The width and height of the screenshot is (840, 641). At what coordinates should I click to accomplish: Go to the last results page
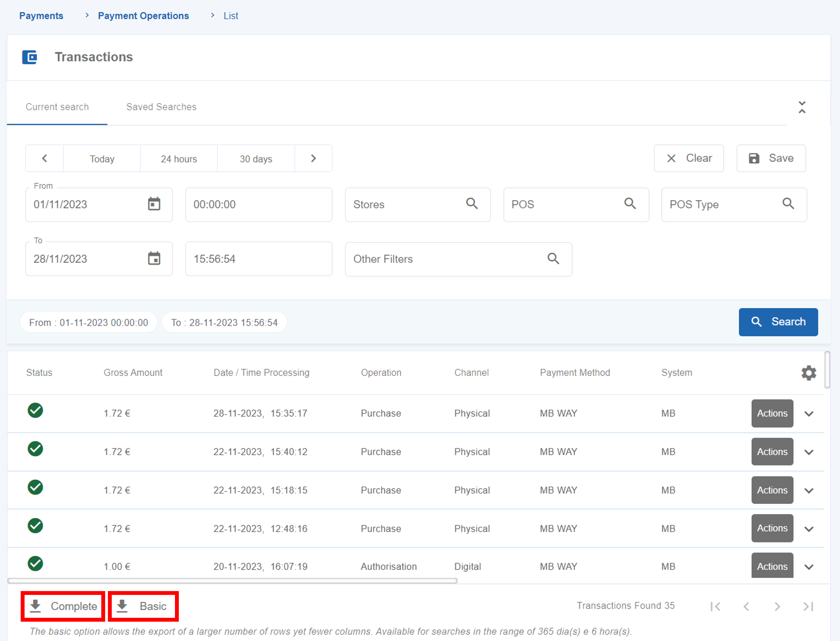tap(808, 606)
